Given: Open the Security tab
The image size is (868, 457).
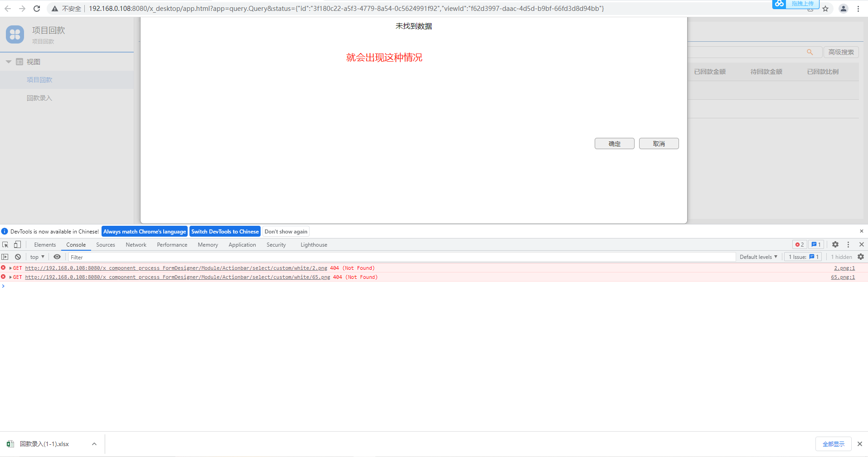Looking at the screenshot, I should 276,245.
